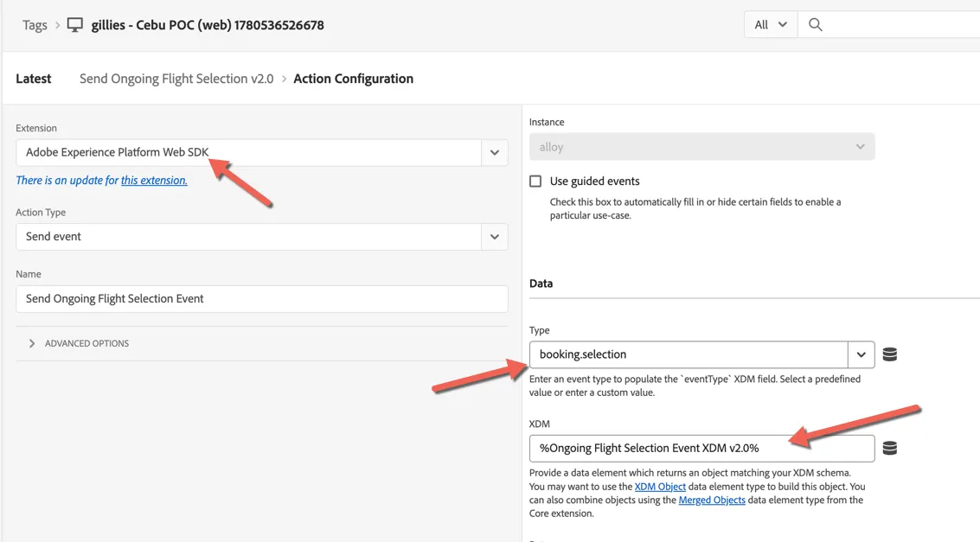The width and height of the screenshot is (980, 542).
Task: Click the search magnifier icon
Action: [x=815, y=25]
